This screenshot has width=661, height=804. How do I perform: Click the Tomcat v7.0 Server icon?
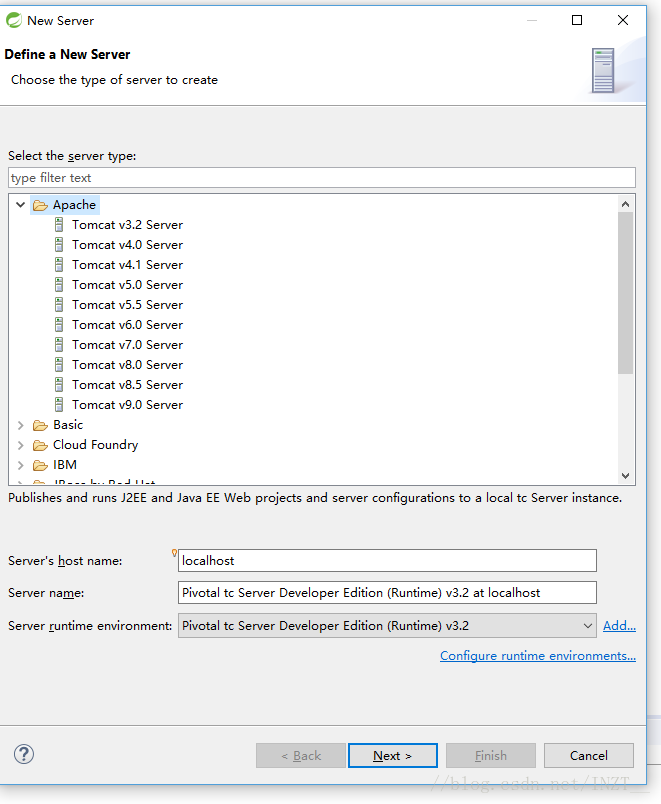[x=59, y=345]
